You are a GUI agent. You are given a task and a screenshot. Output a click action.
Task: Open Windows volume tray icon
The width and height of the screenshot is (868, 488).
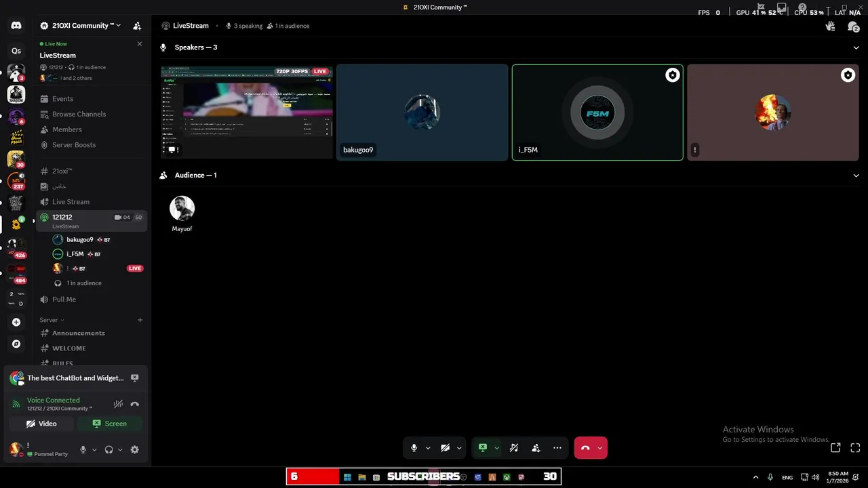[815, 477]
